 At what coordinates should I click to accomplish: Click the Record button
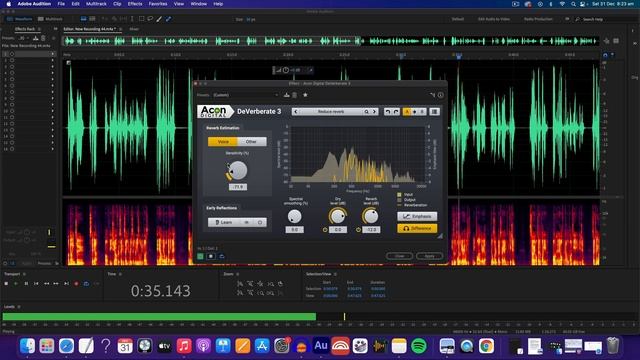pyautogui.click(x=76, y=283)
